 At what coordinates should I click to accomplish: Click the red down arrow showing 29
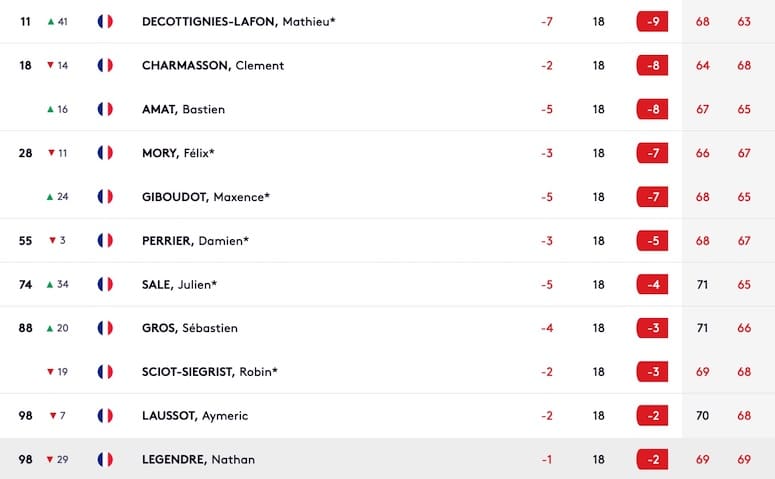50,459
